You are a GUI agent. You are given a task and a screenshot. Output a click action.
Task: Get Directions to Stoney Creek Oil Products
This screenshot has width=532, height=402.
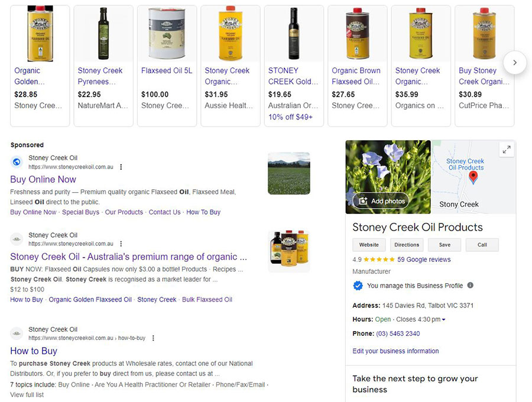point(406,245)
